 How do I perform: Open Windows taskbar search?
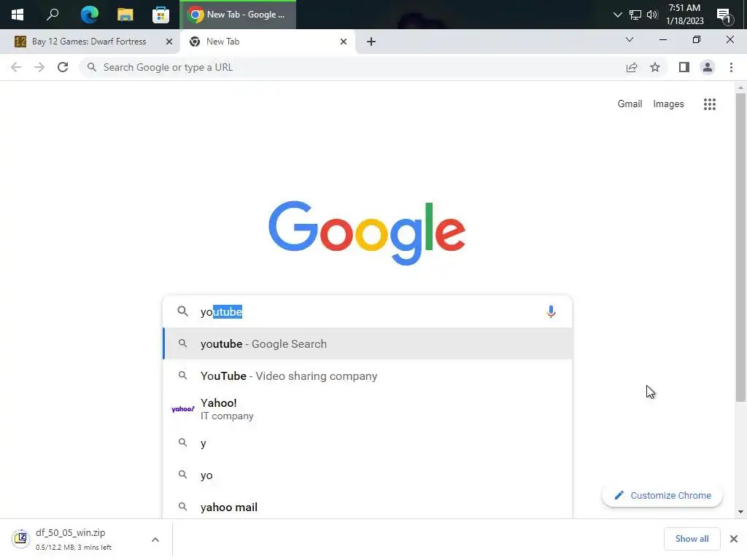click(53, 15)
